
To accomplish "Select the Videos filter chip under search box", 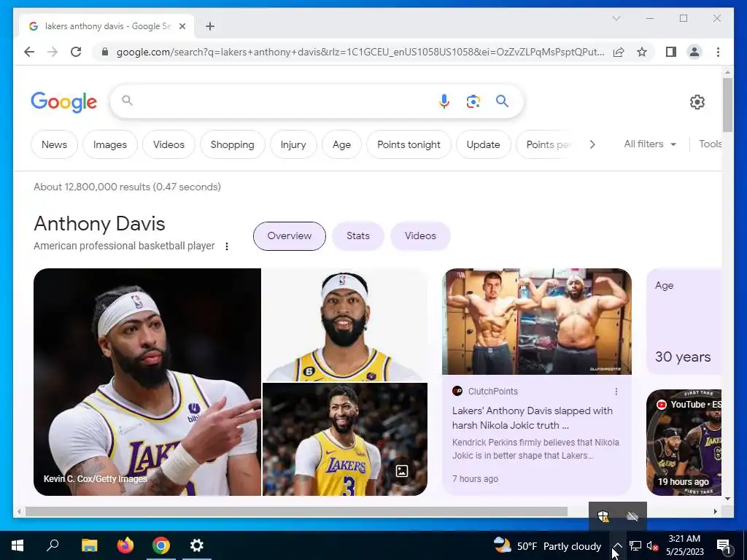I will (x=169, y=144).
